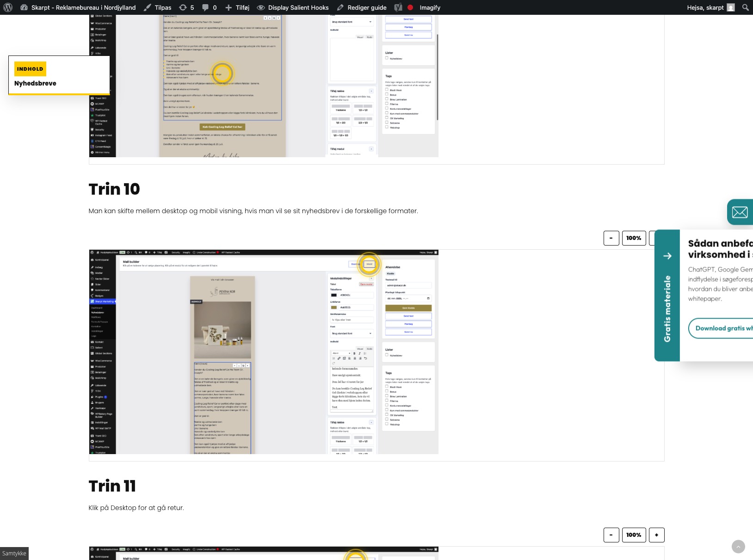Collapse the Gratis materiale arrow panel
The height and width of the screenshot is (560, 753).
(667, 256)
